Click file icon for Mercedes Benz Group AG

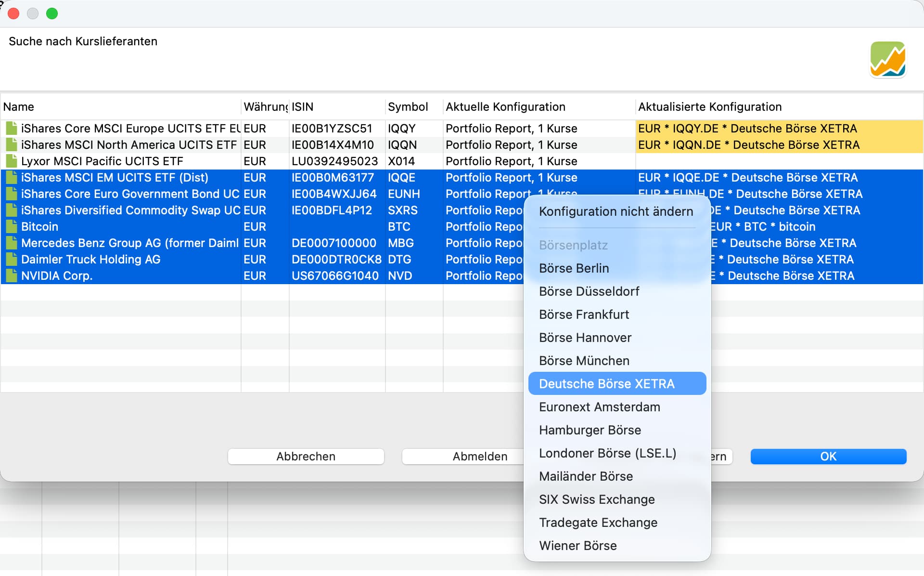coord(12,243)
